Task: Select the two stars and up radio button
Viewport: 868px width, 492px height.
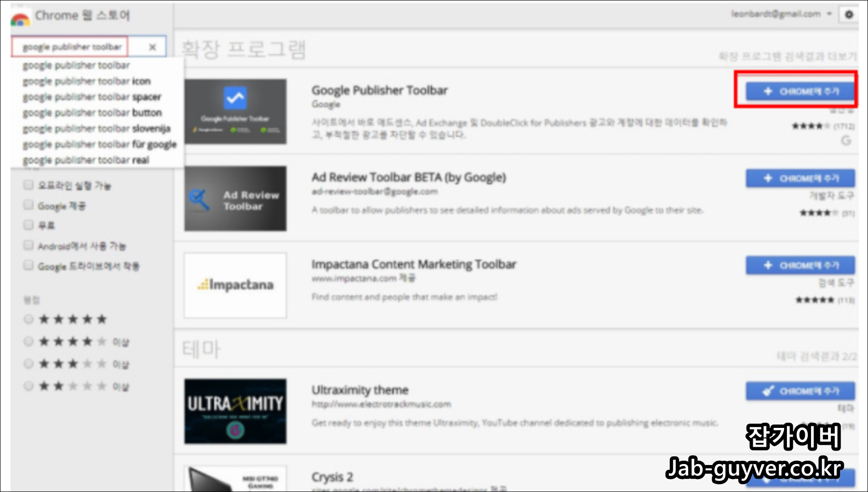Action: click(28, 386)
